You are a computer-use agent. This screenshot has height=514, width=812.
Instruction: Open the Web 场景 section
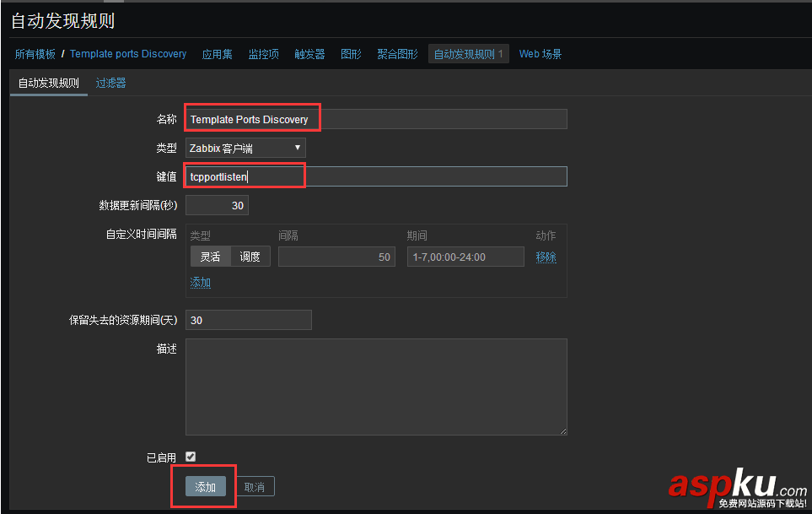[x=540, y=53]
